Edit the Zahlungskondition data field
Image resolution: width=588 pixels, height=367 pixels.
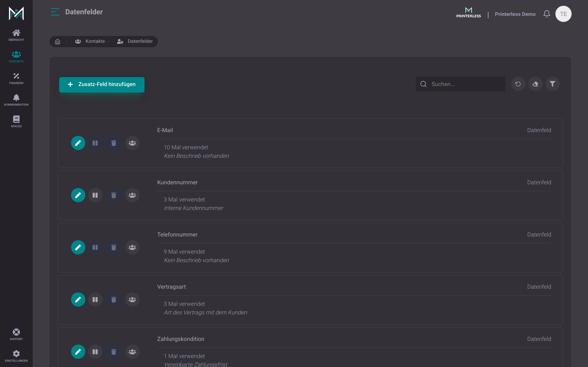(78, 352)
